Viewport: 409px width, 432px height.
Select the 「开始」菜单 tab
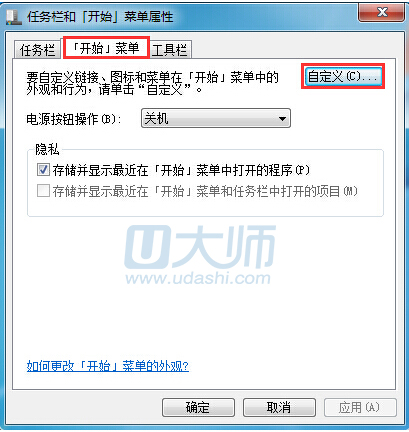point(106,48)
